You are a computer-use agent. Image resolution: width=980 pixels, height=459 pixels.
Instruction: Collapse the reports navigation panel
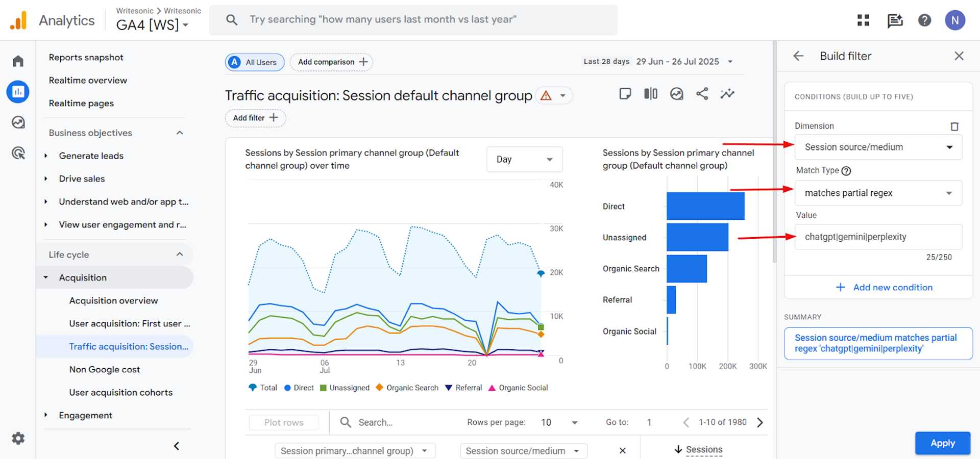coord(177,446)
